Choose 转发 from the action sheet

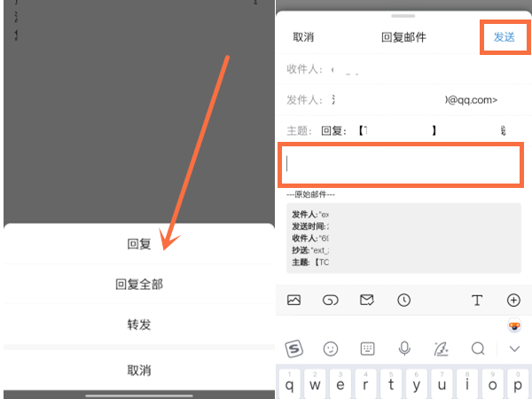(x=138, y=325)
